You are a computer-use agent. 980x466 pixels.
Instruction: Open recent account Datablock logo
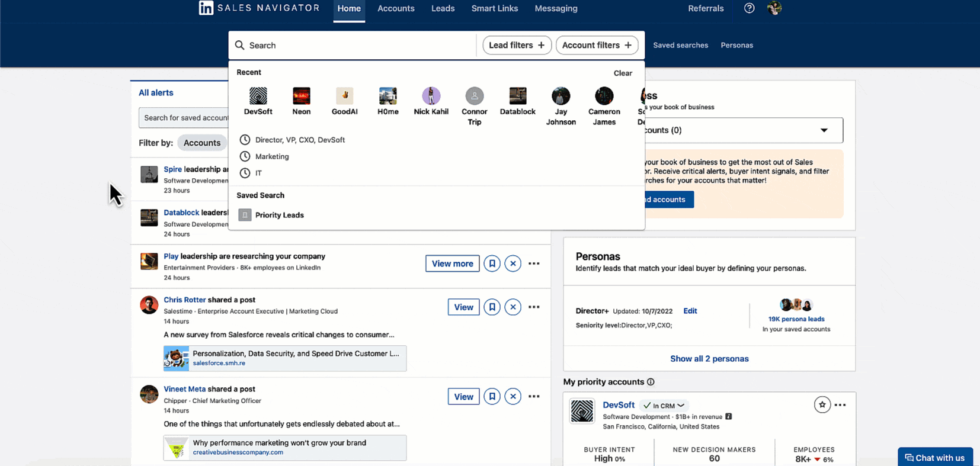(x=517, y=96)
